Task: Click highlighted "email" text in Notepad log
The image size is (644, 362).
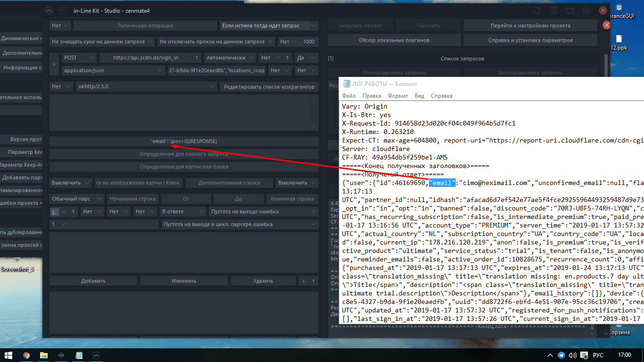Action: point(443,183)
